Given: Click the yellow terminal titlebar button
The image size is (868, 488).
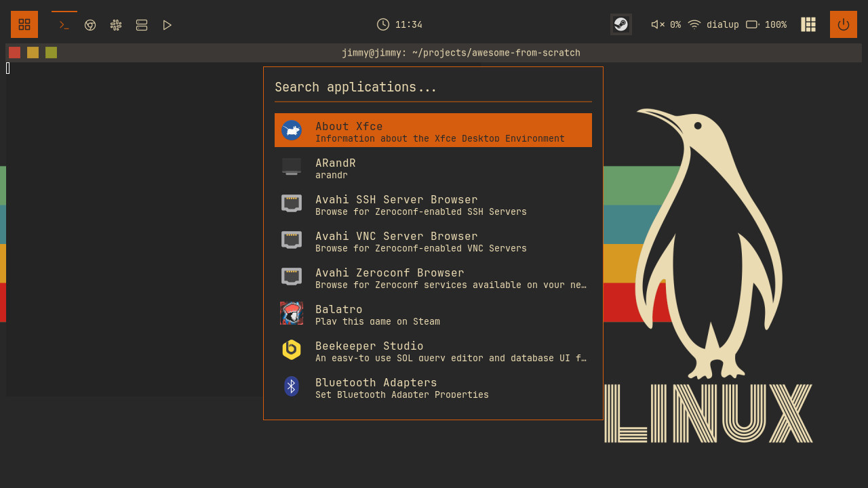Looking at the screenshot, I should 33,53.
